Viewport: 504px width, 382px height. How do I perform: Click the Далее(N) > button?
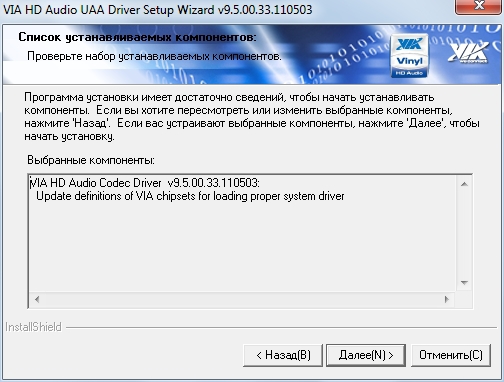coord(366,355)
